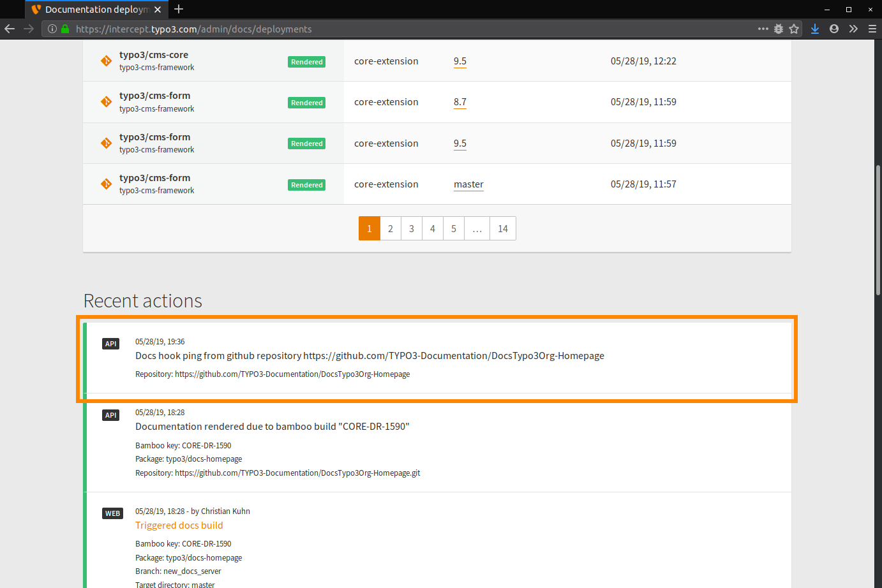Open the 8.7 version link for typo3/cms-form

(460, 102)
